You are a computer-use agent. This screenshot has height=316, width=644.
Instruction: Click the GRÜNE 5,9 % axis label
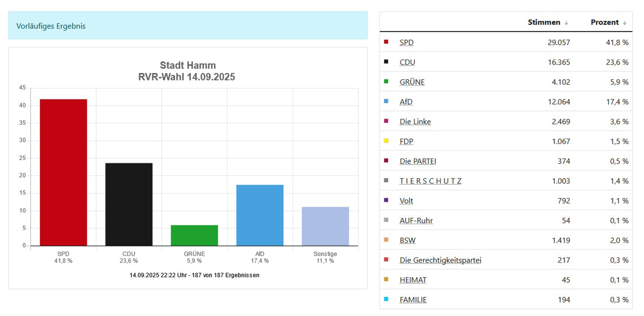pos(194,257)
